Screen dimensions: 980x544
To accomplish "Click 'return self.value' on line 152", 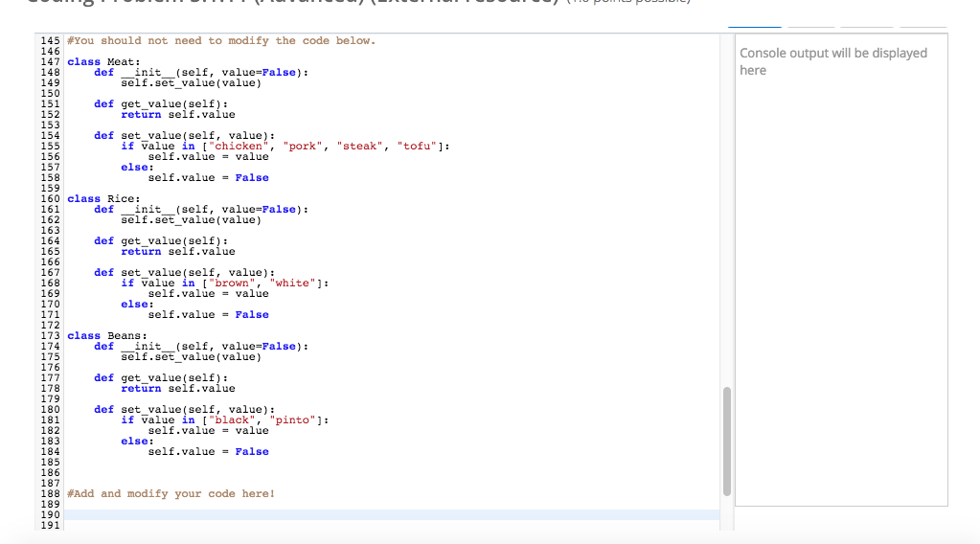I will click(178, 114).
